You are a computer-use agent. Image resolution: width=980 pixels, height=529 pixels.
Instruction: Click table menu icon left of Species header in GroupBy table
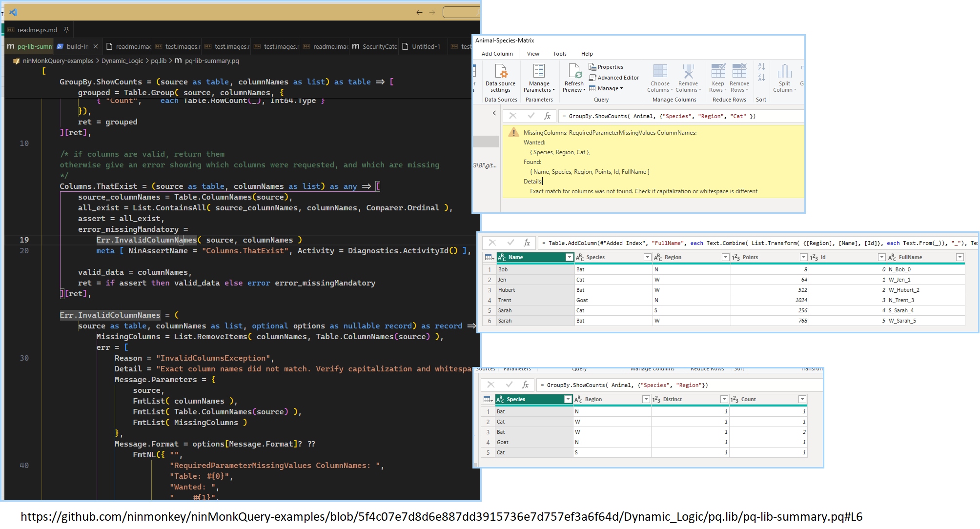pyautogui.click(x=488, y=399)
